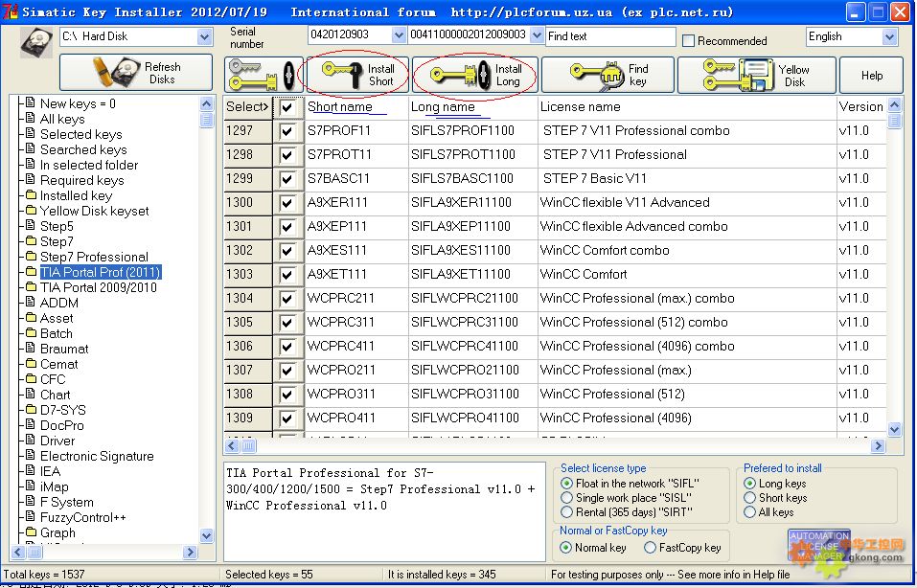Uncheck the WCPRC211 row checkbox
917x588 pixels.
tap(287, 299)
